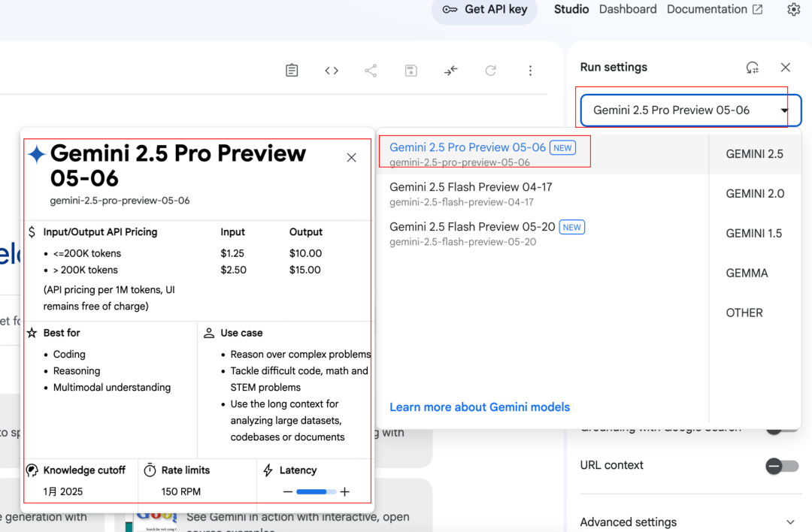
Task: Switch to the GEMINI 2.0 category
Action: (x=755, y=194)
